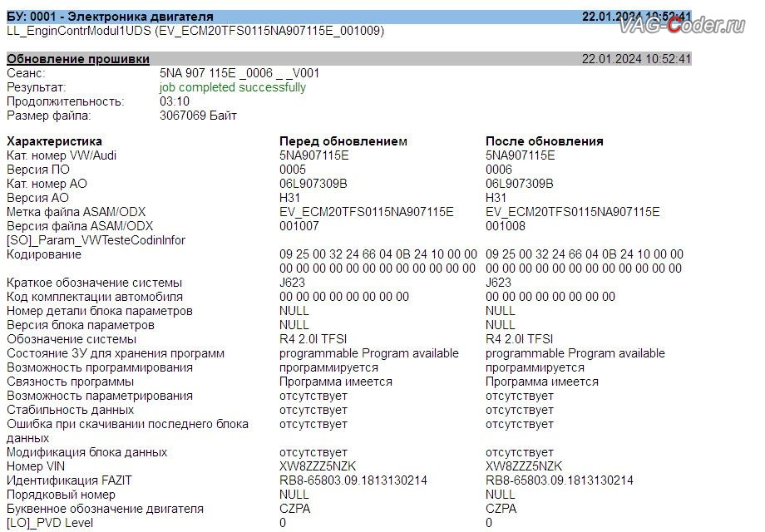Click row label "Возможность параметрирования"

click(100, 396)
